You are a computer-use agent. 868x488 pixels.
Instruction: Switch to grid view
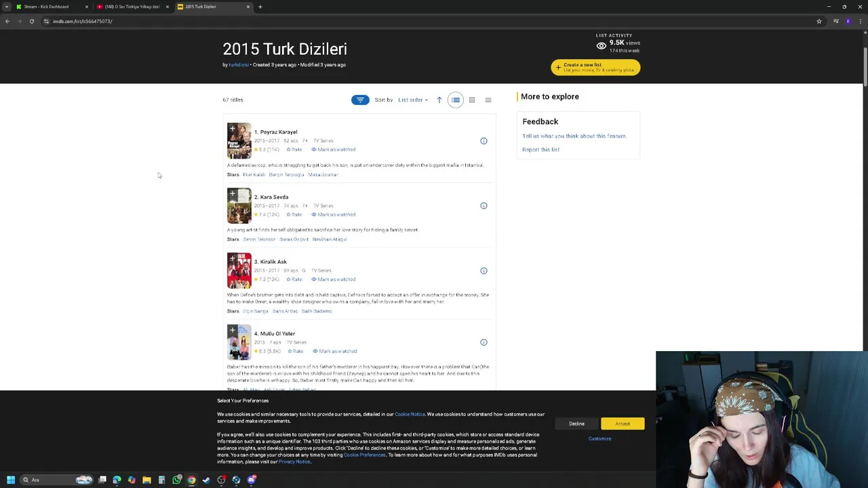point(472,100)
